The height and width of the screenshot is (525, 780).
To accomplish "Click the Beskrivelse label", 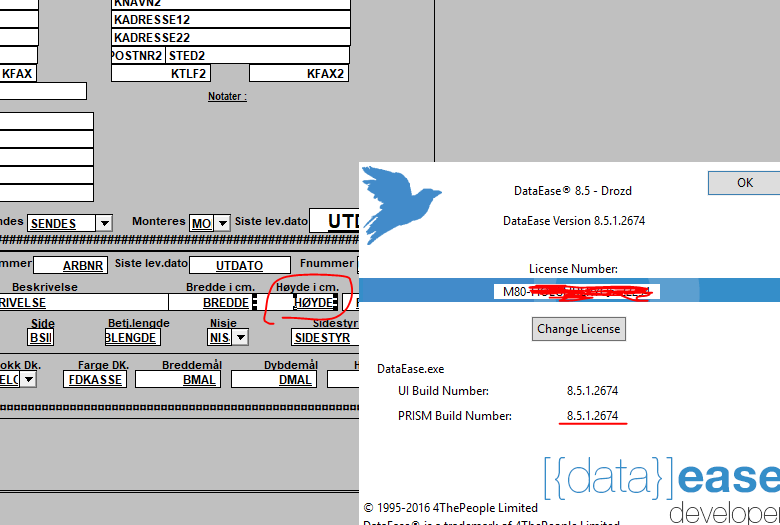I will (x=45, y=287).
